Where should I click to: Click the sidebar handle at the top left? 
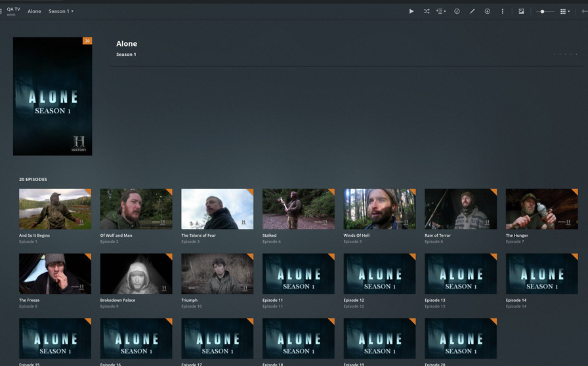[x=1, y=11]
